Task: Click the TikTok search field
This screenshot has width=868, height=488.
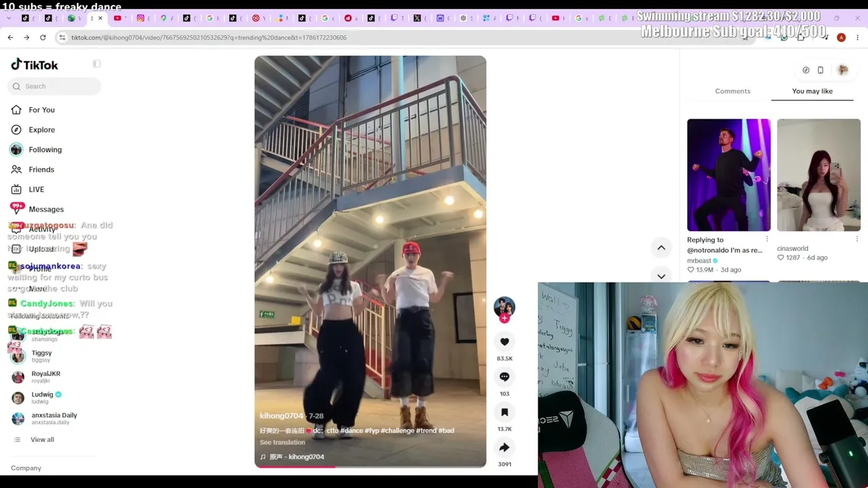Action: (54, 86)
